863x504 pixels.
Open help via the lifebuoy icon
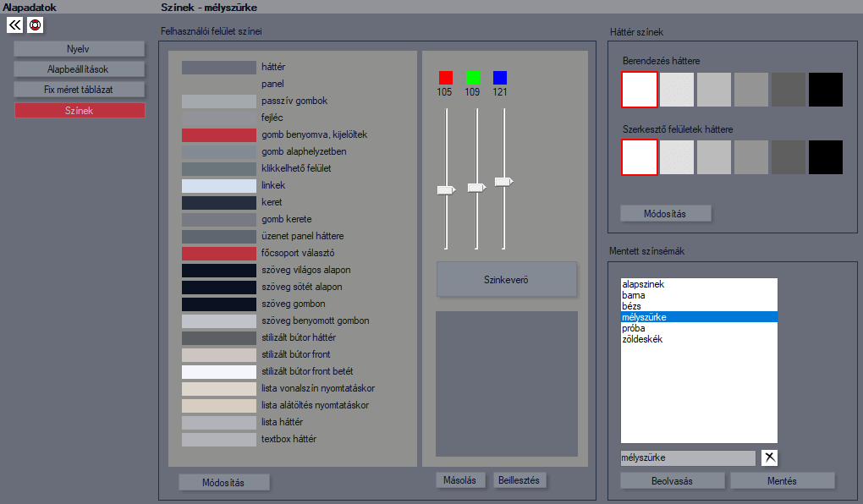coord(35,25)
